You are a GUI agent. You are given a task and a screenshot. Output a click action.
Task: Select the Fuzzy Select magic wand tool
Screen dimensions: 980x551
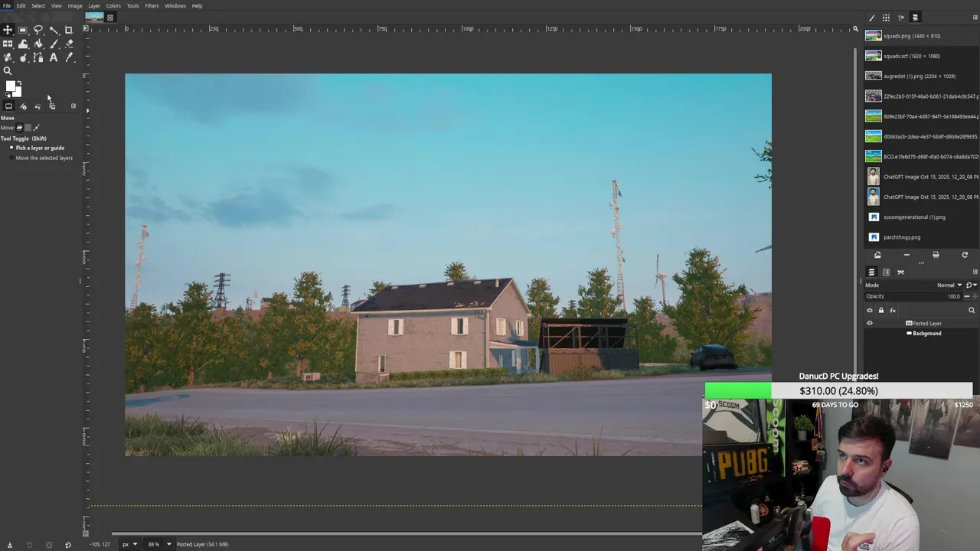pyautogui.click(x=54, y=30)
